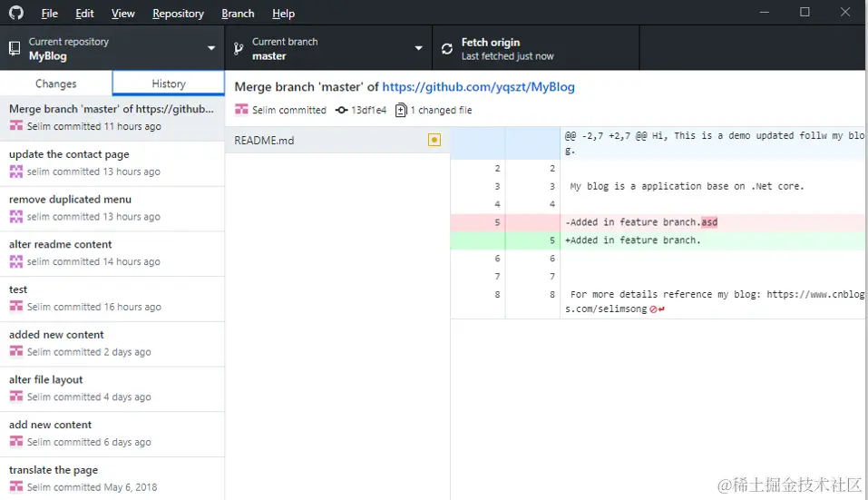This screenshot has height=500, width=868.
Task: Click the avatar on added new content commit
Action: click(x=16, y=351)
